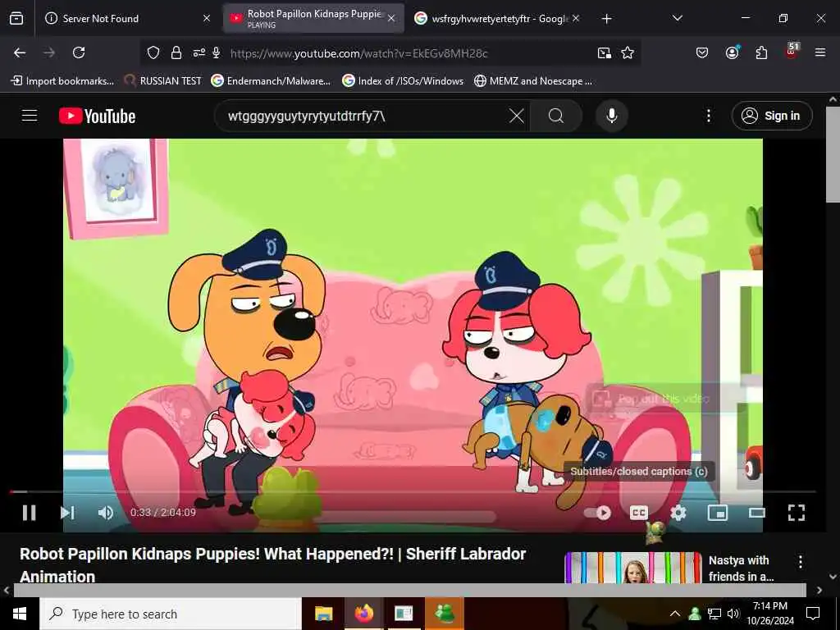
Task: Open the list all tabs dropdown arrow
Action: 677,18
